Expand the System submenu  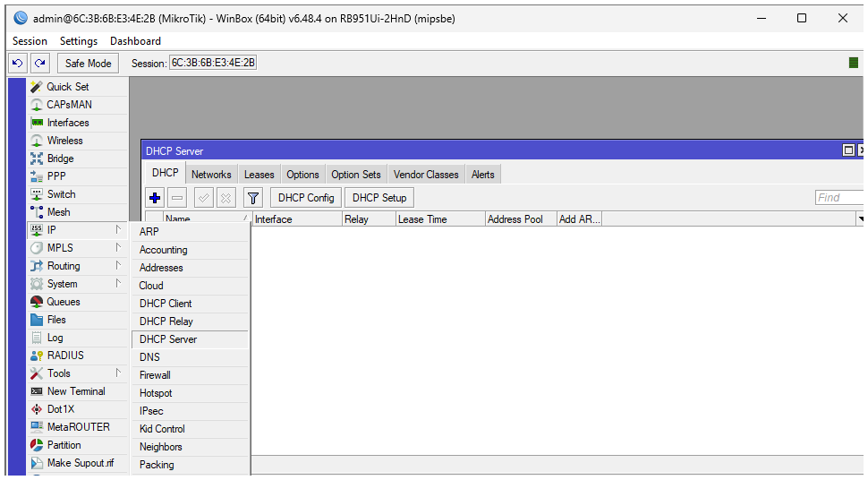pos(118,283)
